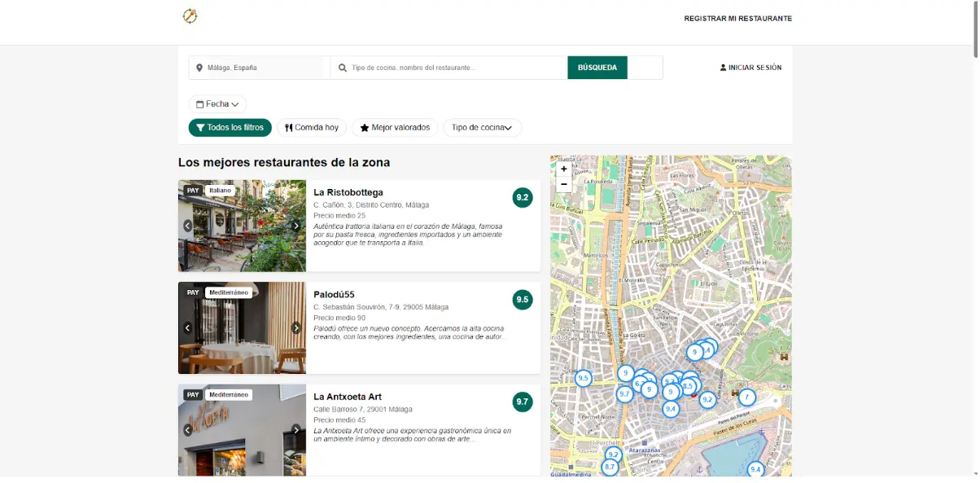Click the 7 rating marker on the map
980x483 pixels.
click(x=746, y=397)
